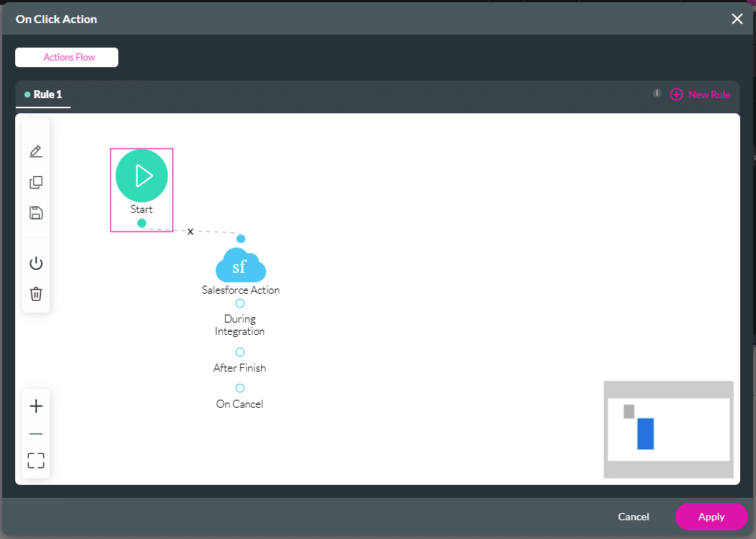This screenshot has width=756, height=539.
Task: Click the During Integration output circle
Action: 240,304
